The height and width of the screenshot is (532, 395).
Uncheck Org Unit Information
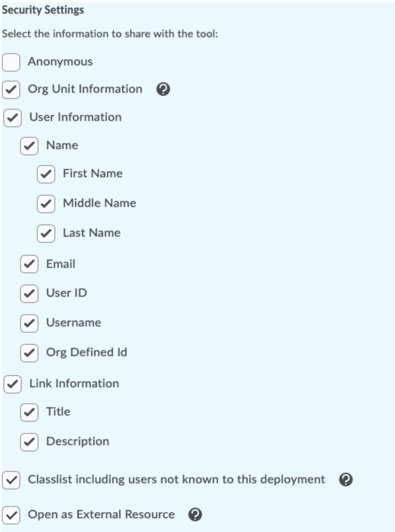[x=11, y=89]
